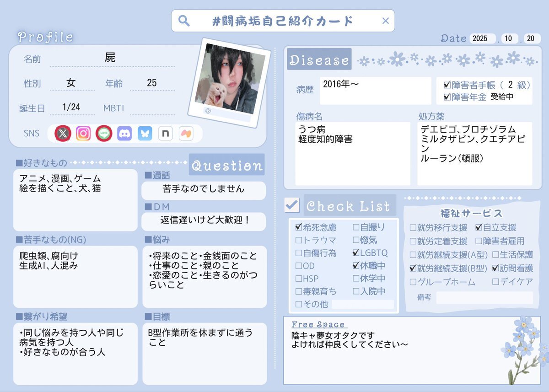This screenshot has height=392, width=549.
Task: Click the 病歴 field showing 2016年〜
Action: pos(375,91)
